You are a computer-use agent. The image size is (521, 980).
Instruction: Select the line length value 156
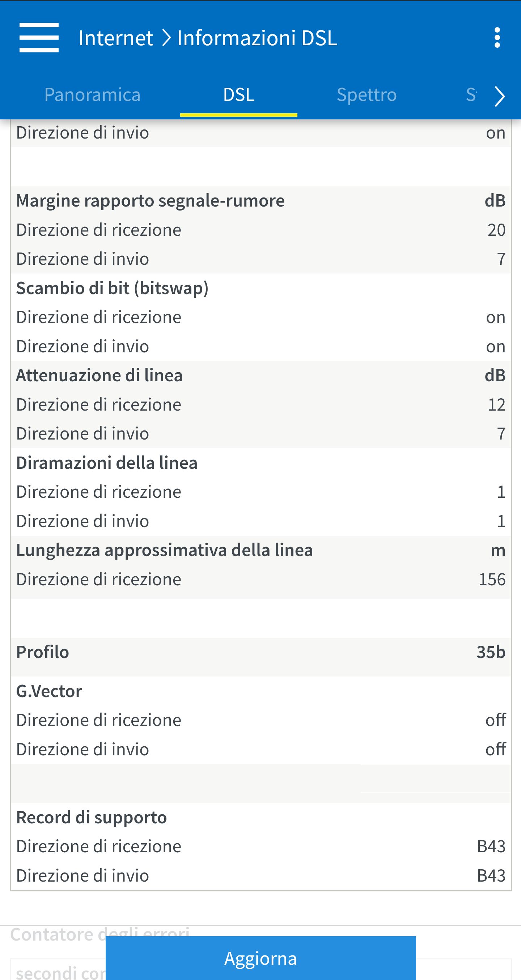point(492,580)
